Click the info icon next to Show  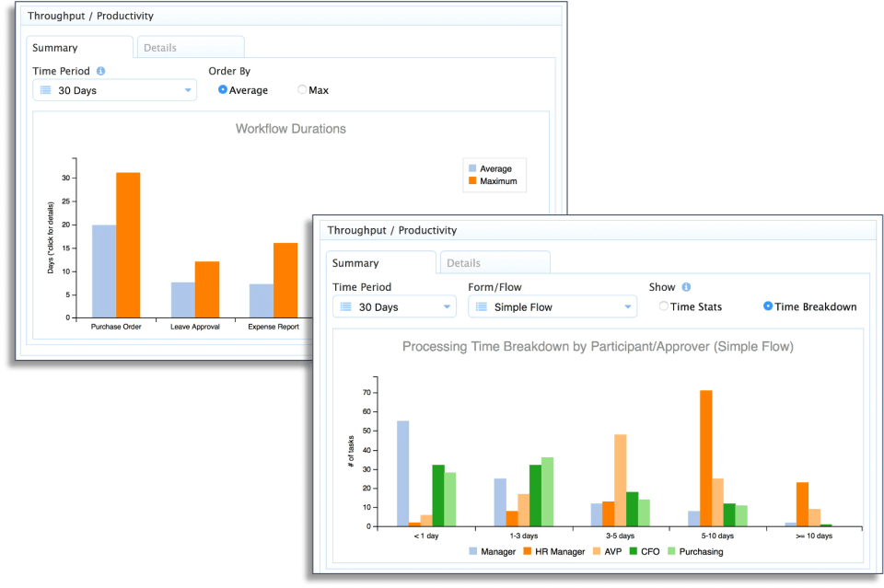coord(686,287)
